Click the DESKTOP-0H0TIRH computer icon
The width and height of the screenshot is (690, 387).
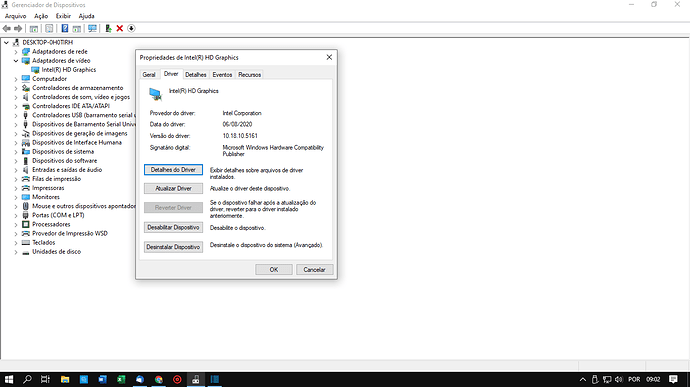(16, 43)
